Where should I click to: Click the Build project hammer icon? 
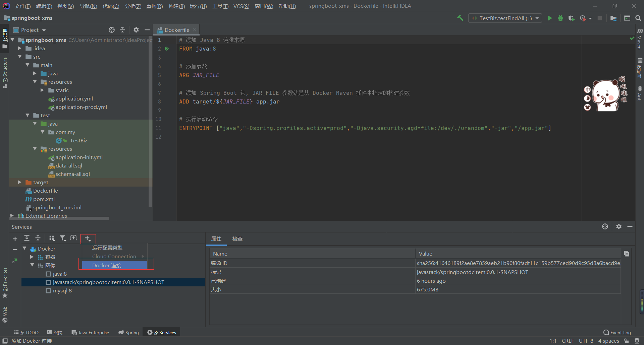[460, 18]
